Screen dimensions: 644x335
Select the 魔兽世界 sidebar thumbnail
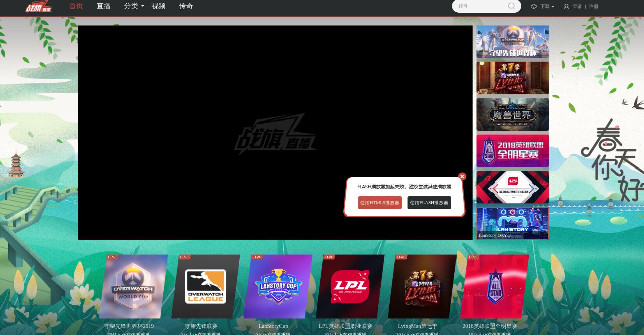coord(513,114)
